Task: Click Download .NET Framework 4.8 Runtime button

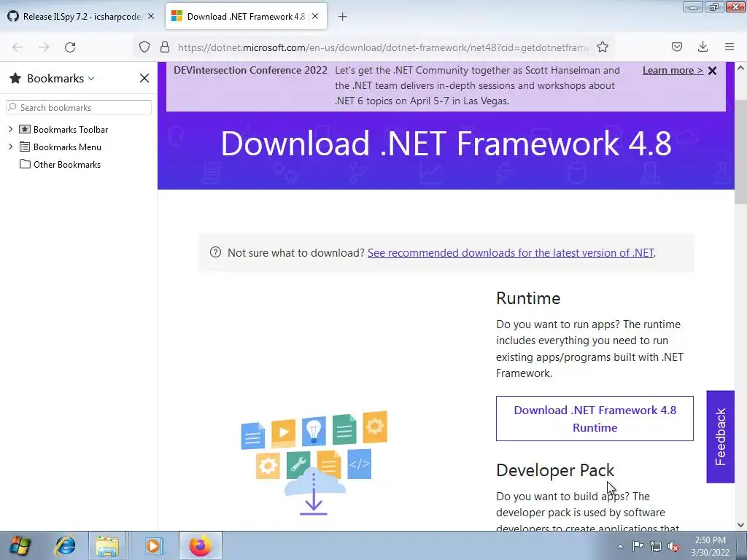Action: pyautogui.click(x=595, y=419)
